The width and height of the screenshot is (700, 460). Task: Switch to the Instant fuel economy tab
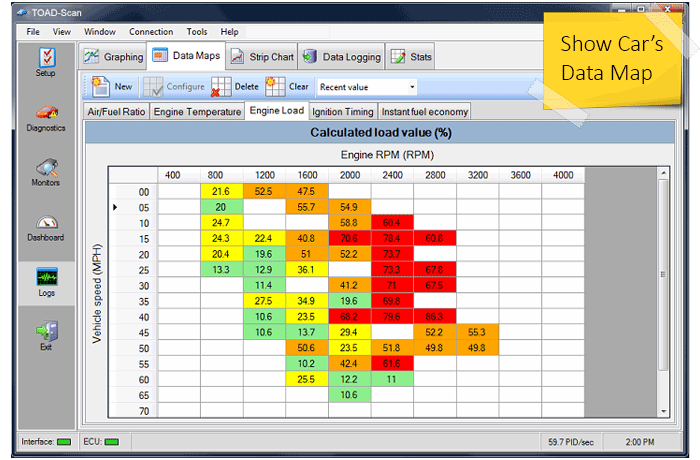pyautogui.click(x=425, y=112)
